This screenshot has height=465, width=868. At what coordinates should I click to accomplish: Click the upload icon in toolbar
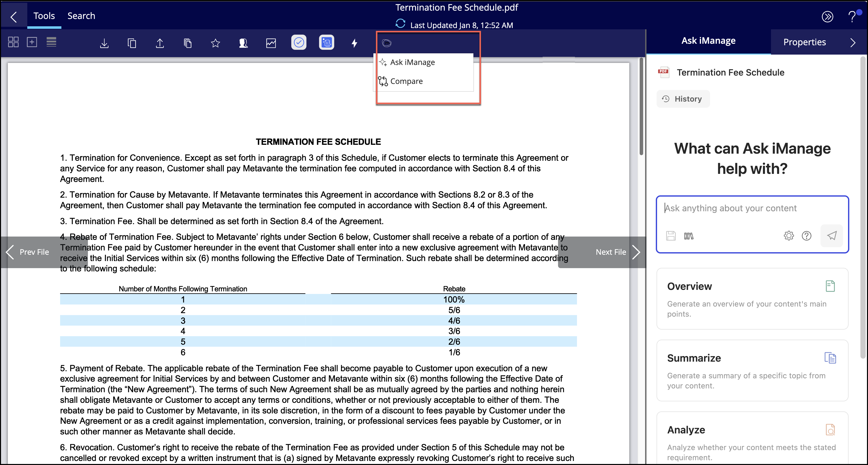tap(160, 43)
